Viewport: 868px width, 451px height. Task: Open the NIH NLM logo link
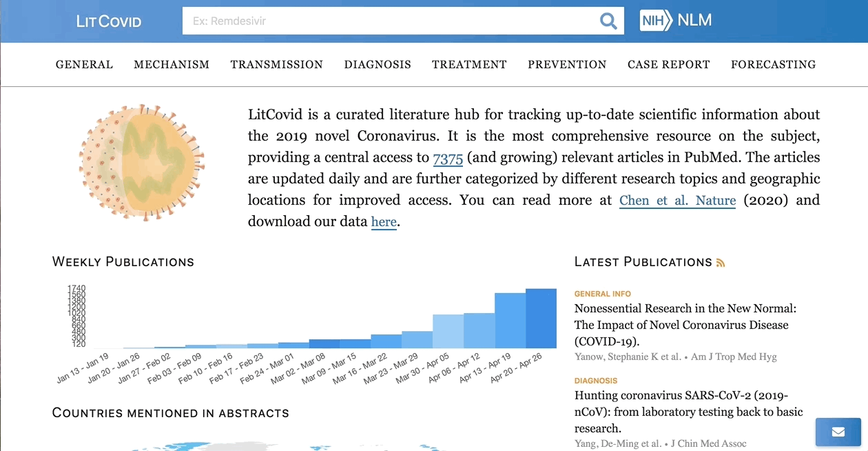click(676, 20)
